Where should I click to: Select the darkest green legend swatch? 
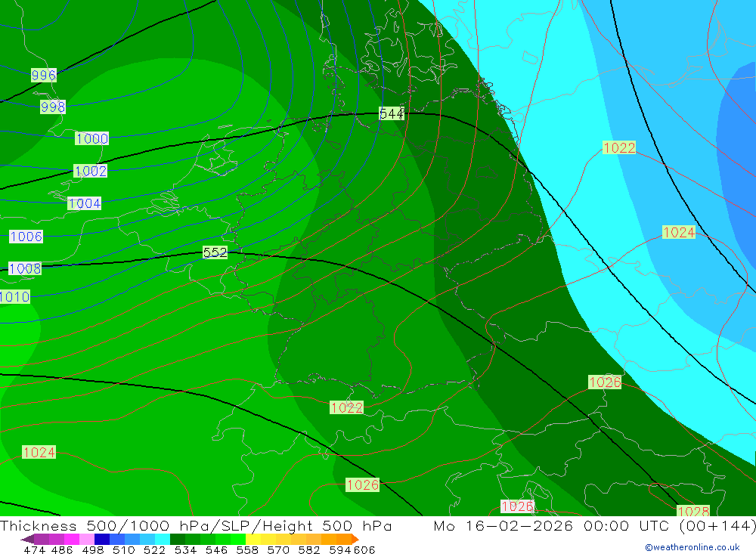[x=178, y=539]
